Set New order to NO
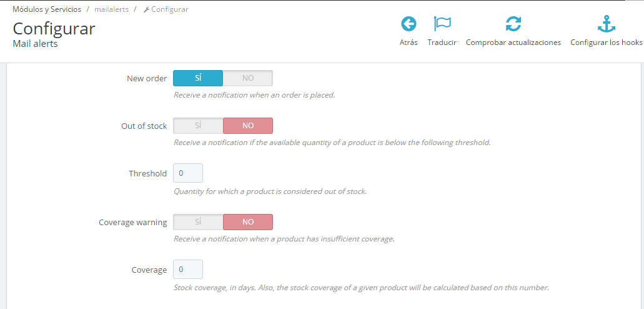644x309 pixels. [247, 78]
